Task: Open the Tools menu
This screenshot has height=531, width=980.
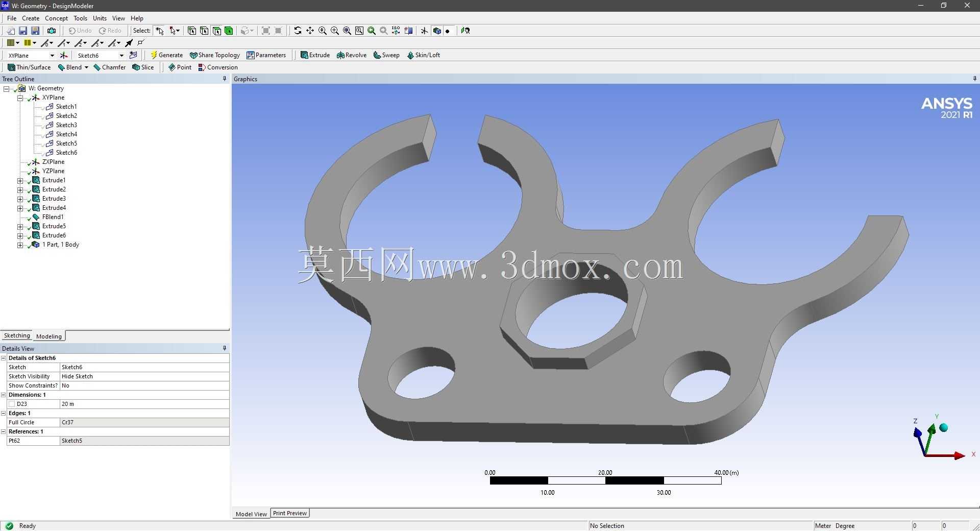Action: pyautogui.click(x=80, y=18)
